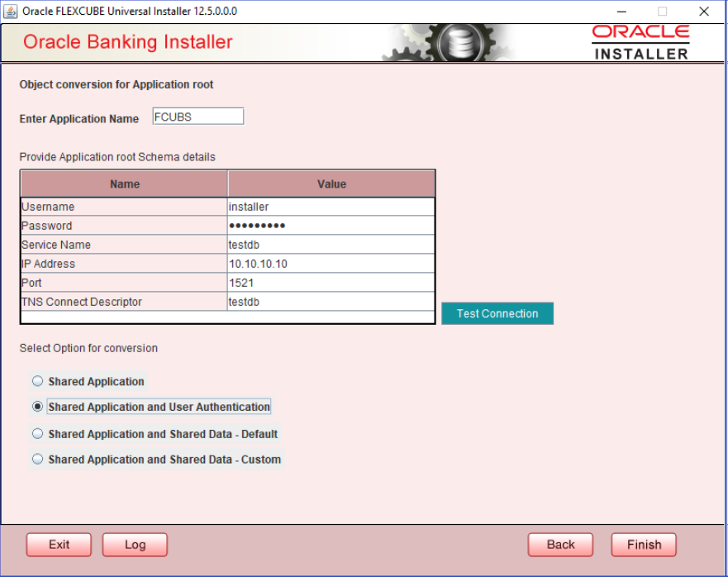The image size is (728, 577).
Task: Choose Shared Application and User Authentication
Action: [36, 407]
